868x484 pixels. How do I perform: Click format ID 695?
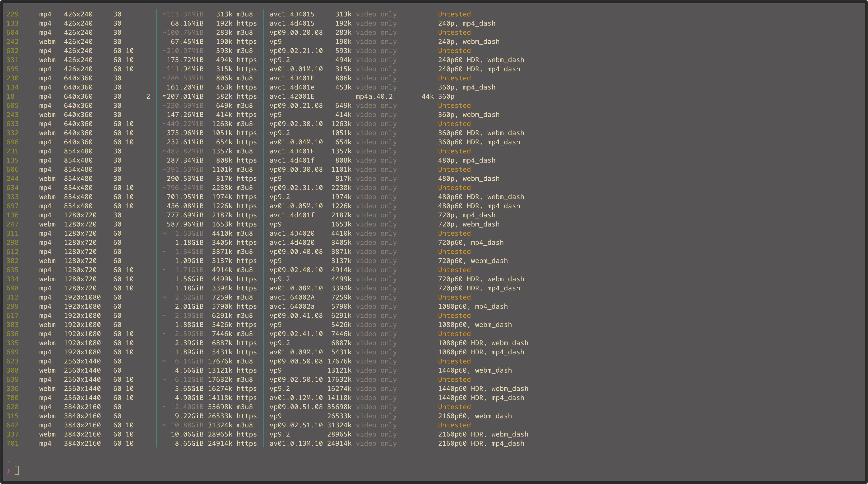(x=13, y=69)
